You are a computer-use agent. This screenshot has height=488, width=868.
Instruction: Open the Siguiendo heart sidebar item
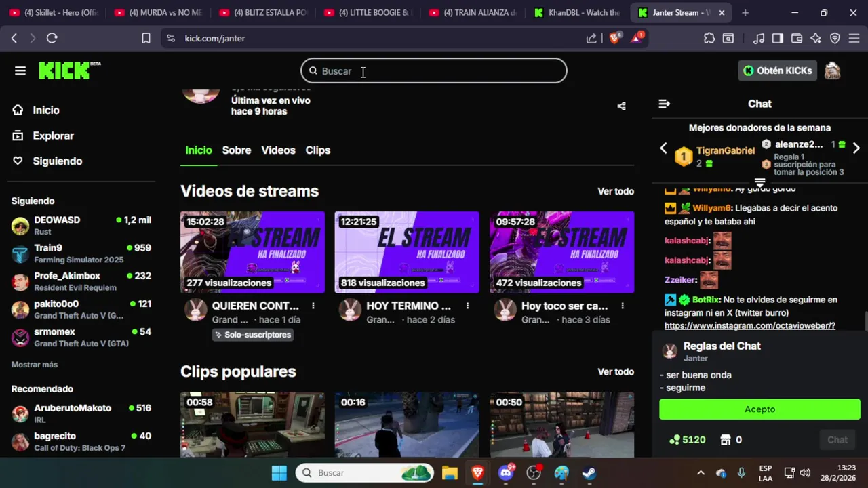point(57,161)
